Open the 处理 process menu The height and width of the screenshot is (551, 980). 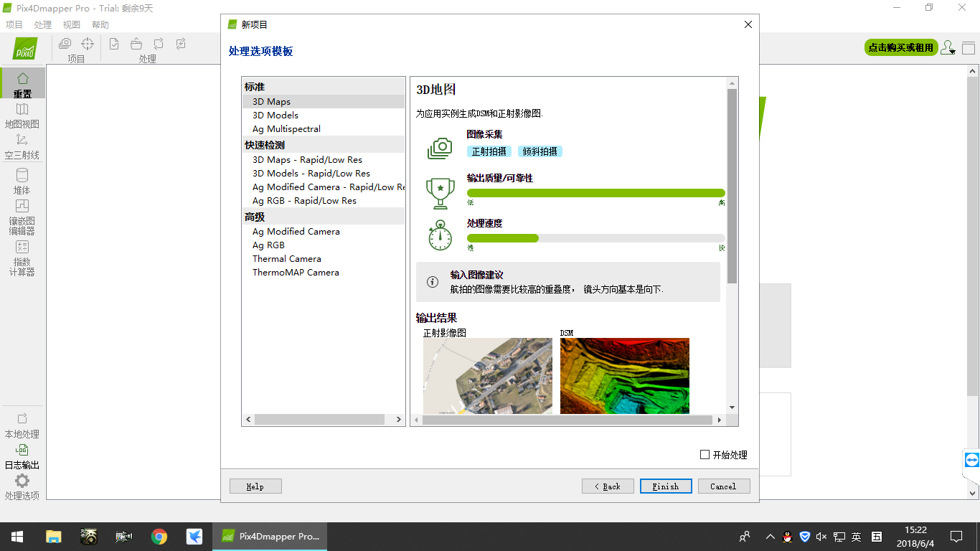43,24
